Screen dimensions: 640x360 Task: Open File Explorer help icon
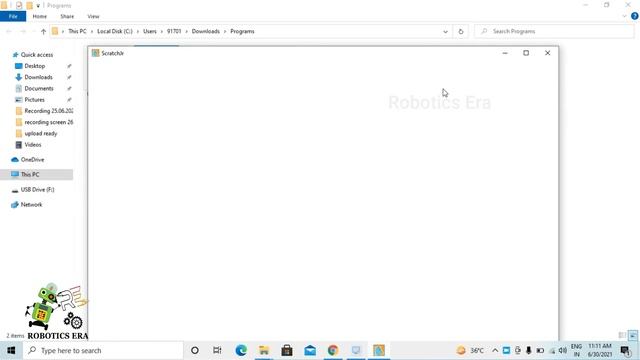635,16
